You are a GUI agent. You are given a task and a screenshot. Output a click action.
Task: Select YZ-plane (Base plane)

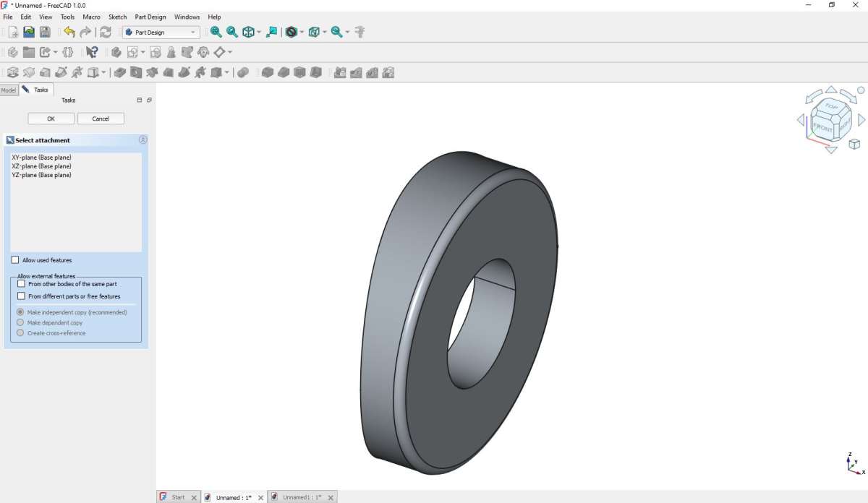pos(41,175)
